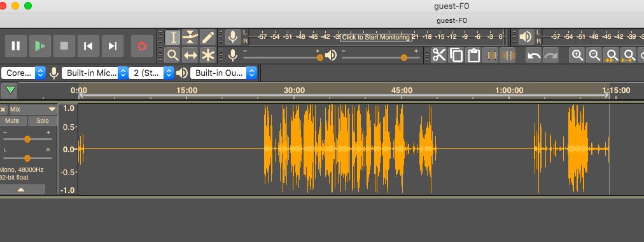644x242 pixels.
Task: Skip to end of track
Action: point(113,46)
